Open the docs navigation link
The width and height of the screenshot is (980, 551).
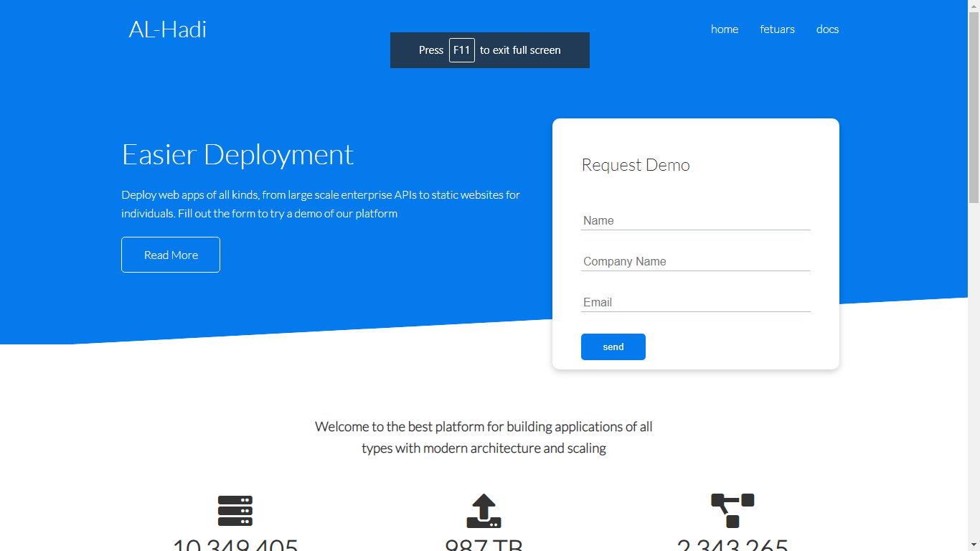tap(826, 29)
